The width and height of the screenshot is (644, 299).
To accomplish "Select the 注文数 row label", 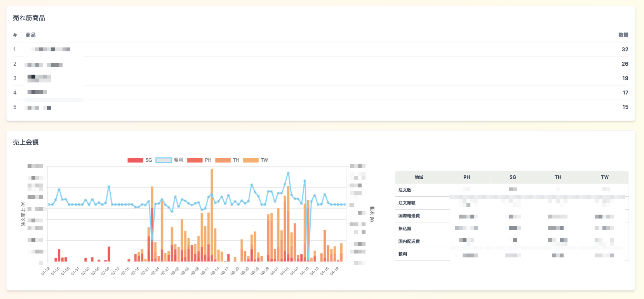I will click(x=405, y=190).
